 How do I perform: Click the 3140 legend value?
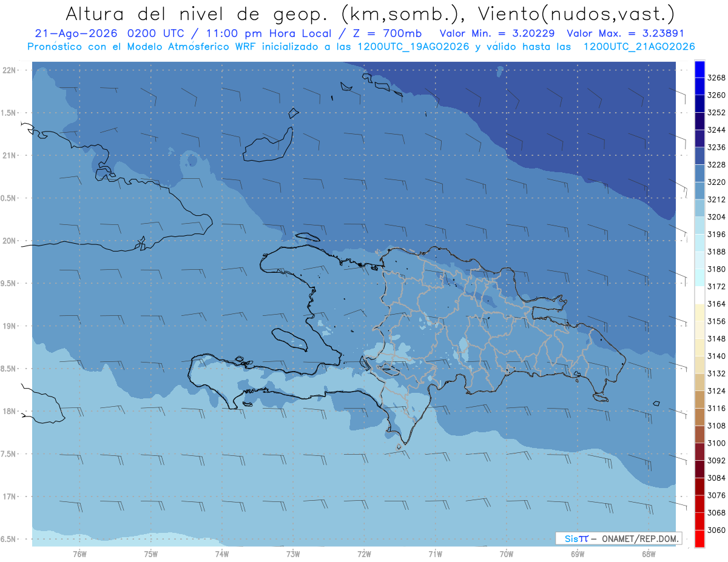click(x=716, y=356)
